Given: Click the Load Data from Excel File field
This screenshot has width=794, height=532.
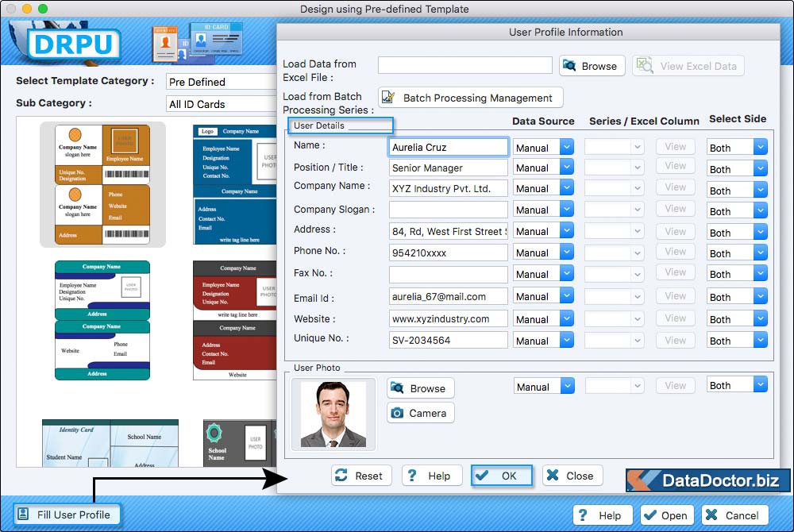Looking at the screenshot, I should click(464, 65).
